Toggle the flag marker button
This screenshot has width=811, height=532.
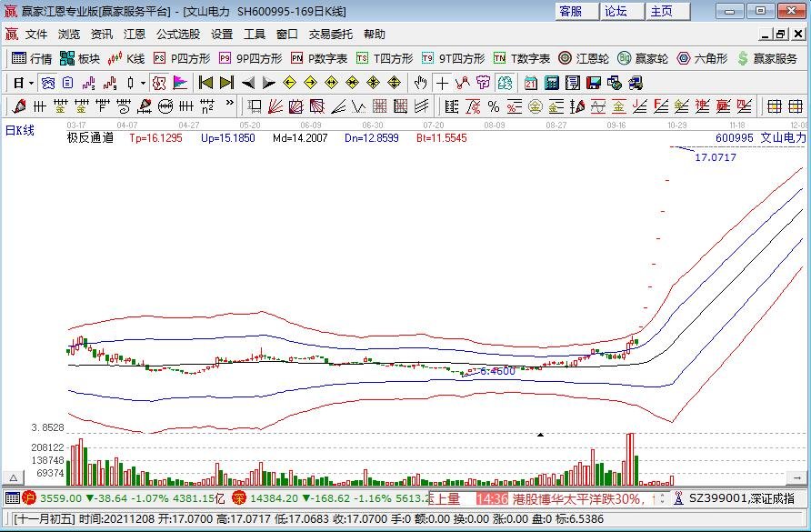(x=180, y=83)
